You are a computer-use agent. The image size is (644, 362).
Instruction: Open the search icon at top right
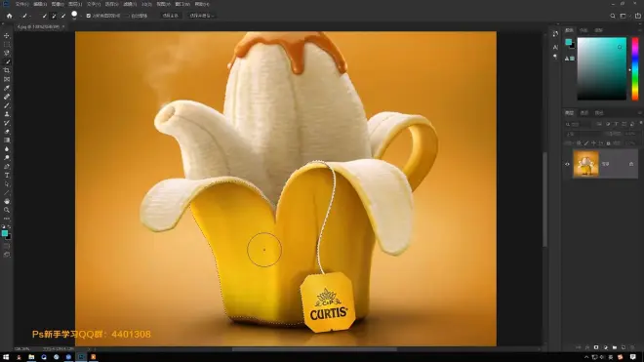[613, 16]
